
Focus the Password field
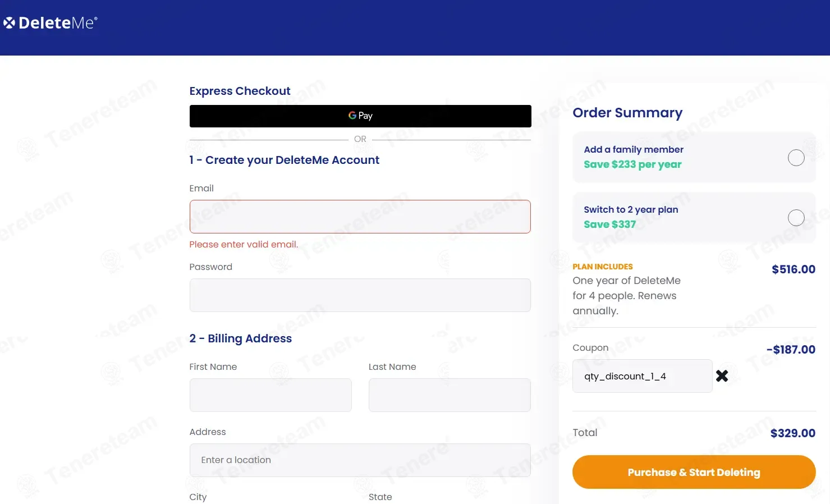(x=360, y=295)
